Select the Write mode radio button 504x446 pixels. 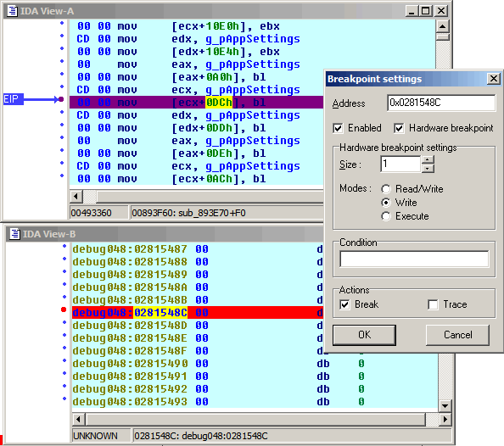pyautogui.click(x=386, y=203)
